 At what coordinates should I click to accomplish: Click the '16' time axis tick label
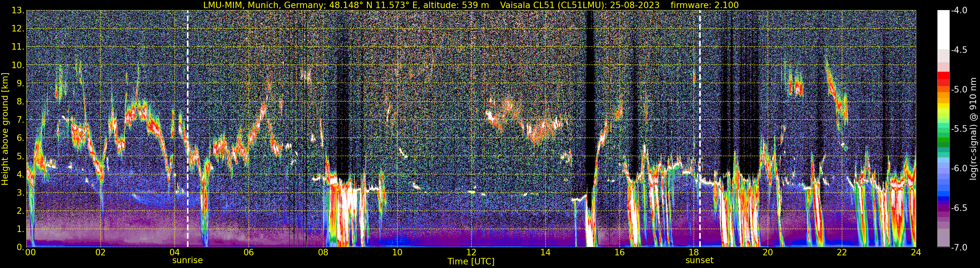[x=619, y=252]
